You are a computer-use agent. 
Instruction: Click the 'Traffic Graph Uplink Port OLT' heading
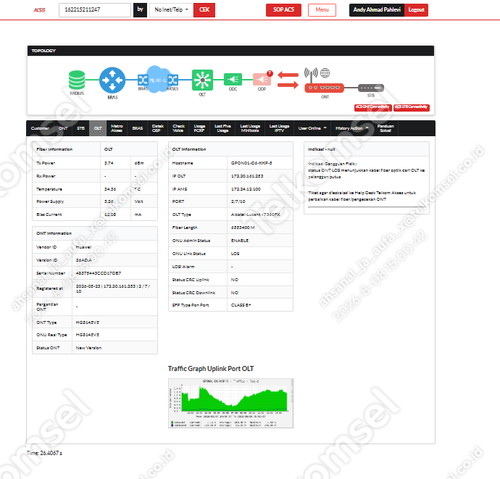pos(211,369)
